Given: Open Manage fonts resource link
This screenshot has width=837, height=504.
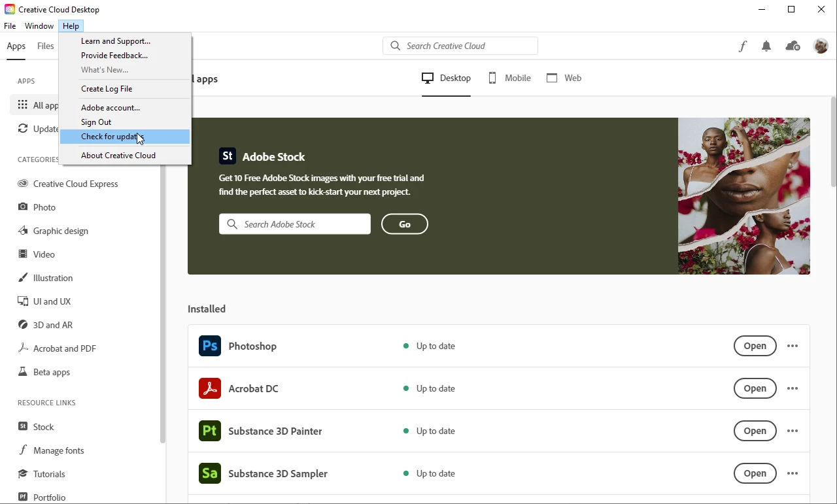Looking at the screenshot, I should pyautogui.click(x=51, y=450).
